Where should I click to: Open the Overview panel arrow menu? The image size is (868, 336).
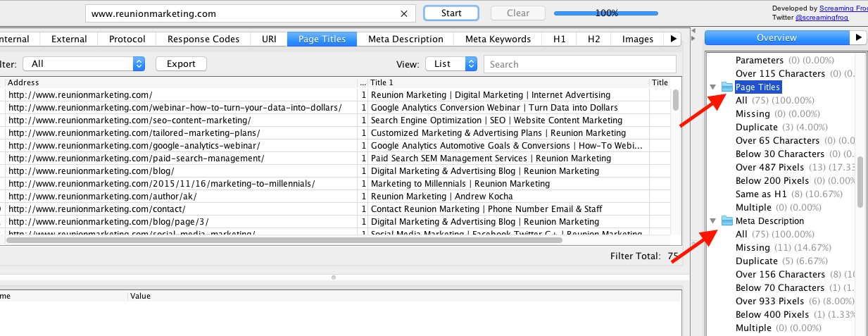point(858,38)
